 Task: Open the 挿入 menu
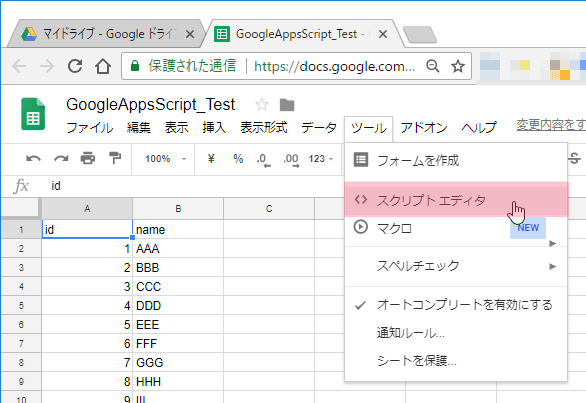point(214,128)
